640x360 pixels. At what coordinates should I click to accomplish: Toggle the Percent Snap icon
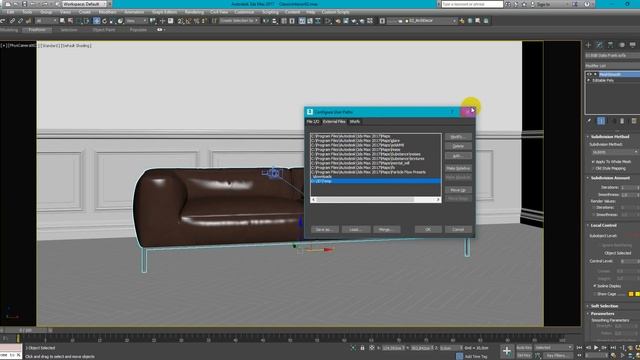click(196, 21)
